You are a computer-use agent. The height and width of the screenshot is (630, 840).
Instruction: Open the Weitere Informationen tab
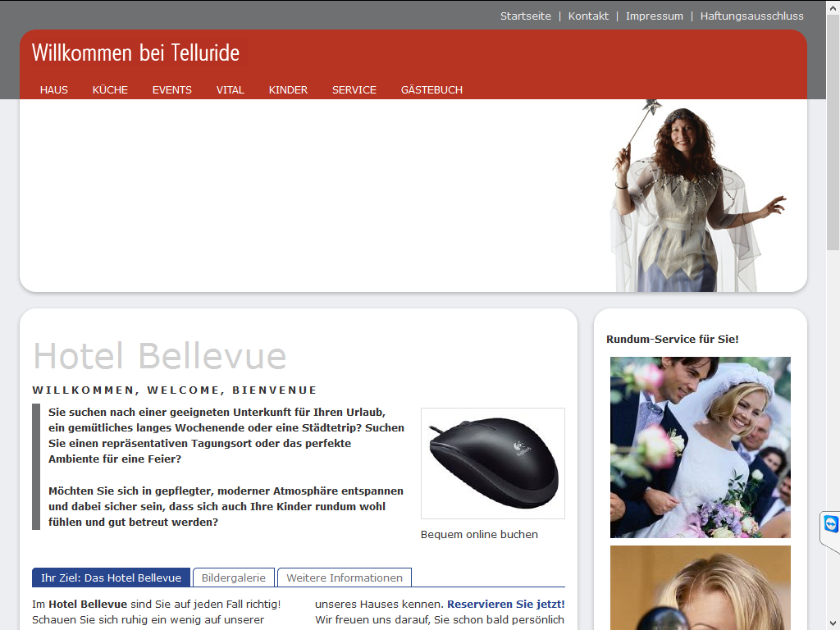click(x=345, y=577)
